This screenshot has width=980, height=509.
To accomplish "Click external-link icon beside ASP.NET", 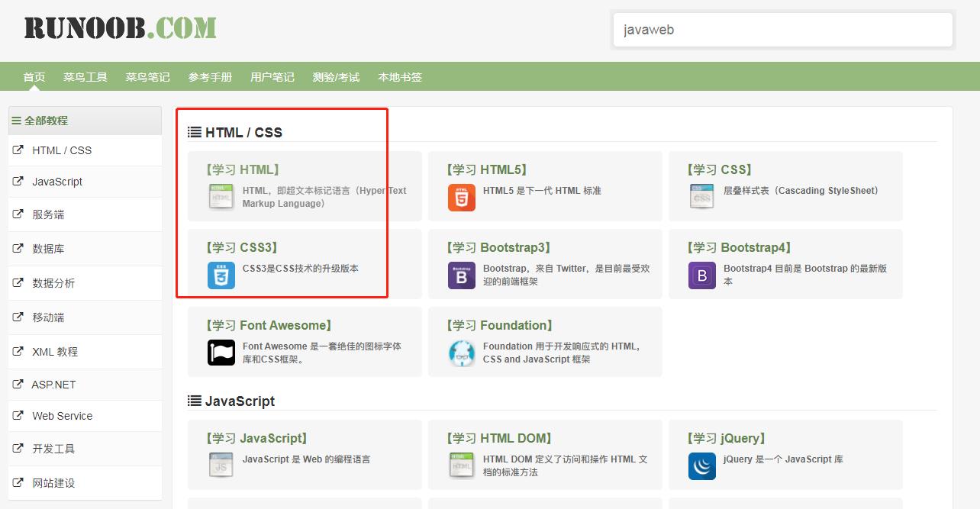I will [x=18, y=384].
